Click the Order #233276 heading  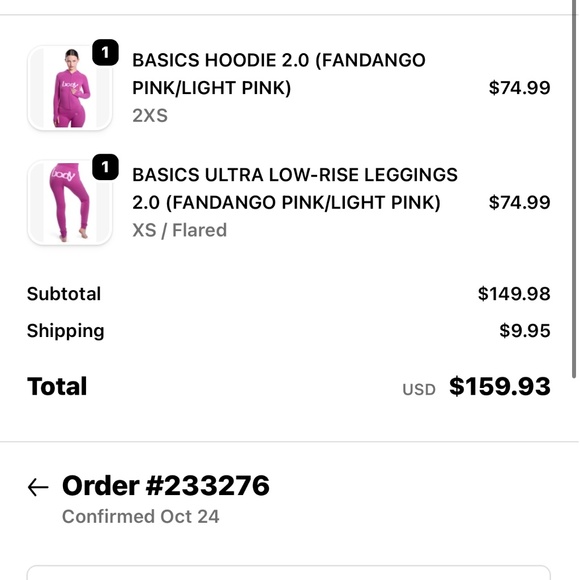166,486
